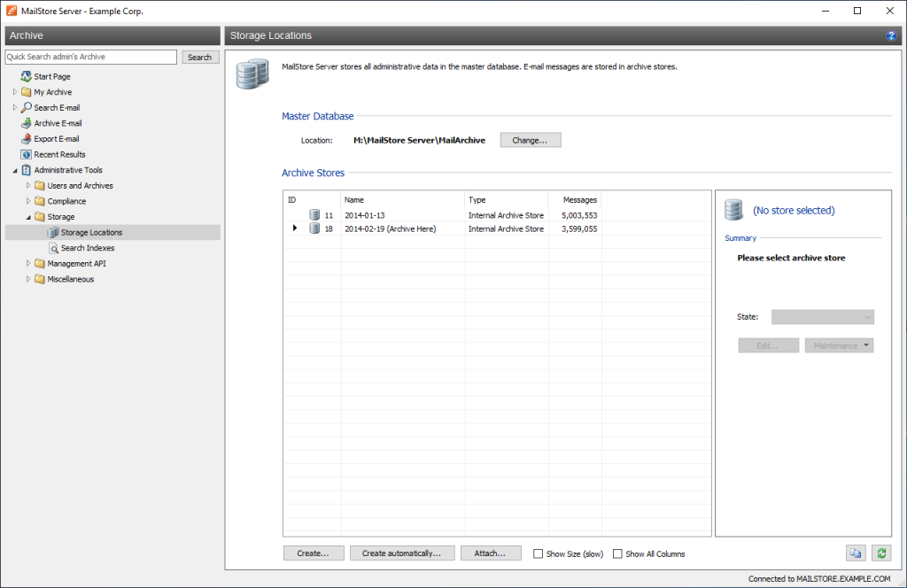Viewport: 907px width, 588px height.
Task: Enable Show Size (slow) option
Action: [x=539, y=553]
